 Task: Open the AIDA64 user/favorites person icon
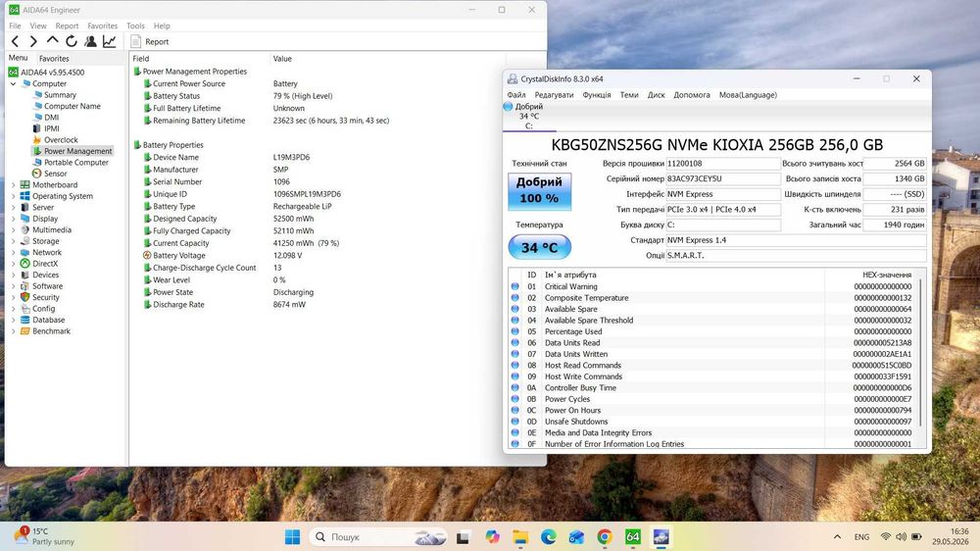(90, 41)
